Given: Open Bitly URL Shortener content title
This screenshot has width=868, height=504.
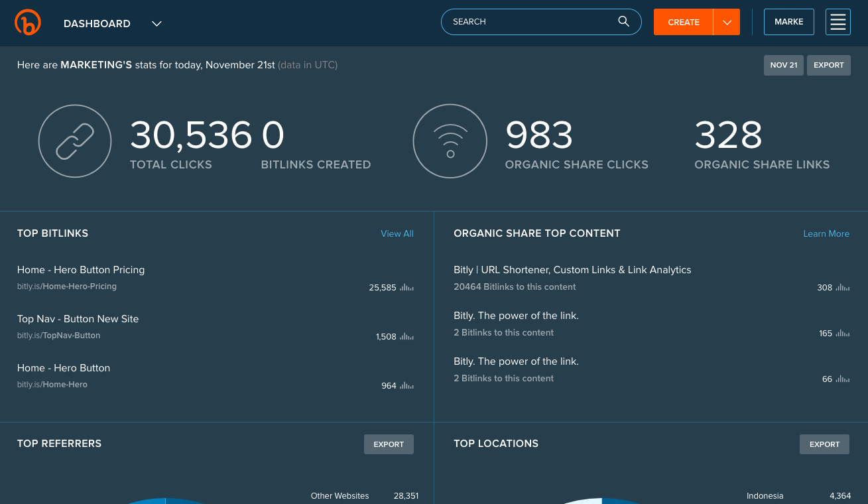Looking at the screenshot, I should tap(572, 270).
